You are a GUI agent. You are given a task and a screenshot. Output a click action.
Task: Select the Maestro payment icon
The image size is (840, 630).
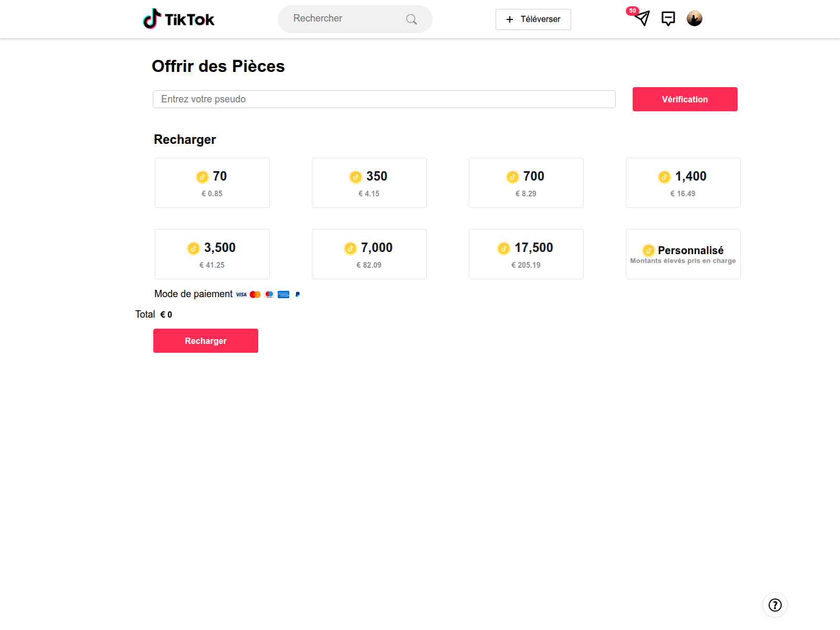(x=269, y=294)
